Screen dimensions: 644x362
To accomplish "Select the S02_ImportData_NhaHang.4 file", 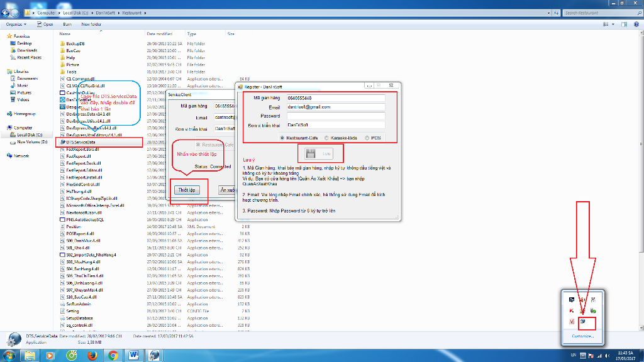I will pyautogui.click(x=91, y=255).
